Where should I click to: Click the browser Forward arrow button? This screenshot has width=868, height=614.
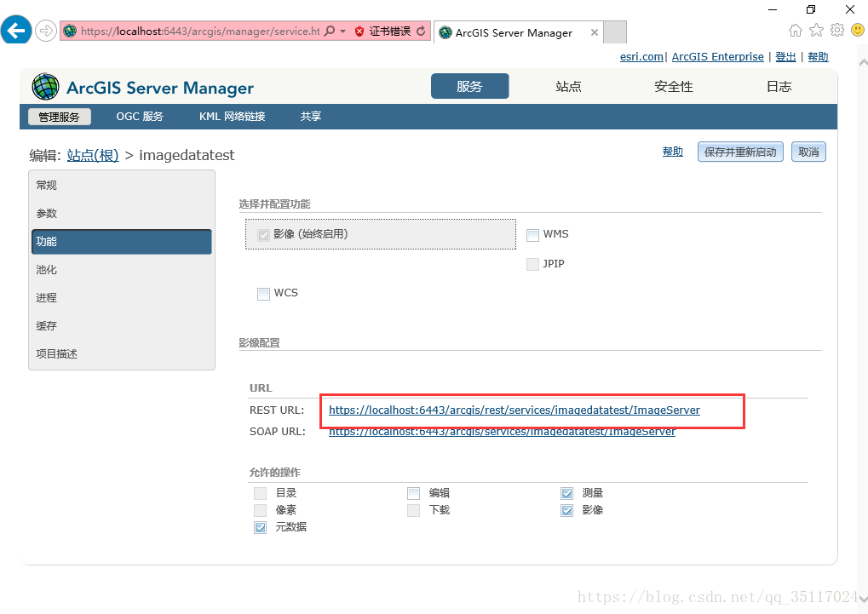point(46,31)
